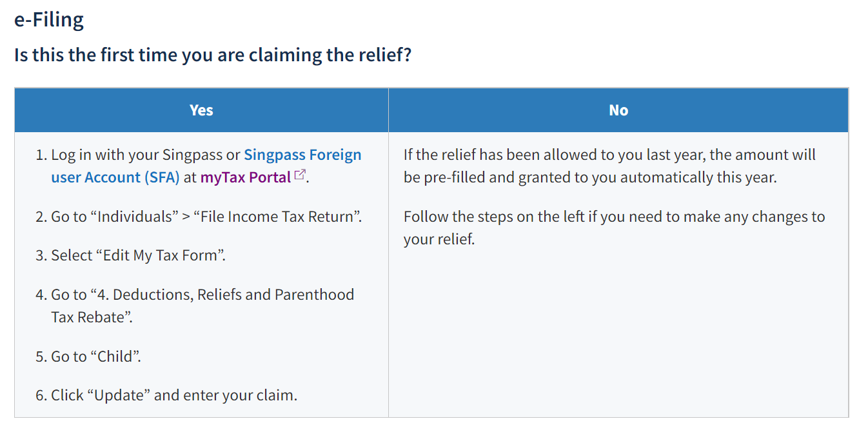
Task: Click the external link icon beside myTax Portal
Action: [299, 175]
